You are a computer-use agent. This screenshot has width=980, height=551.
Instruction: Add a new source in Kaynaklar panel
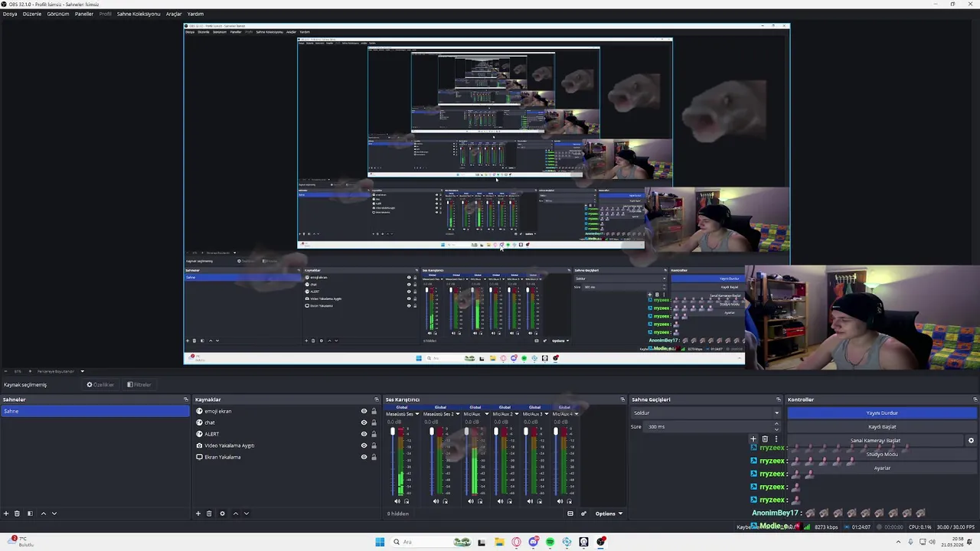click(x=198, y=514)
